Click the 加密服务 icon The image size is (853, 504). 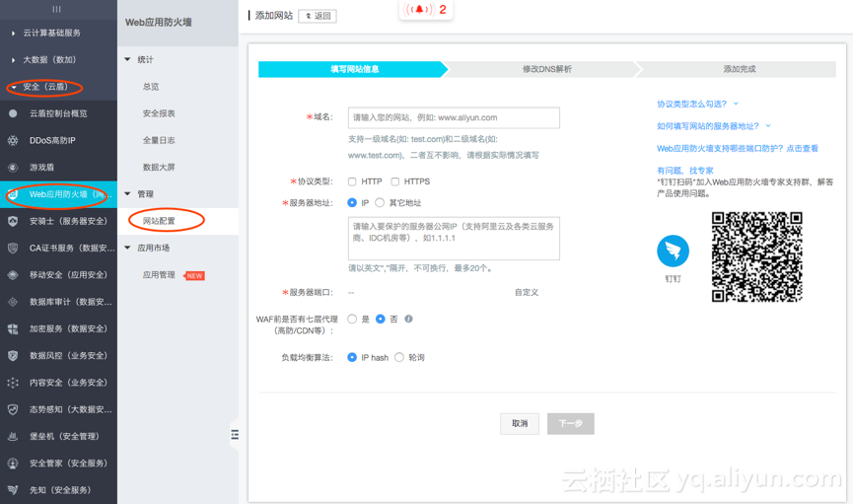13,328
